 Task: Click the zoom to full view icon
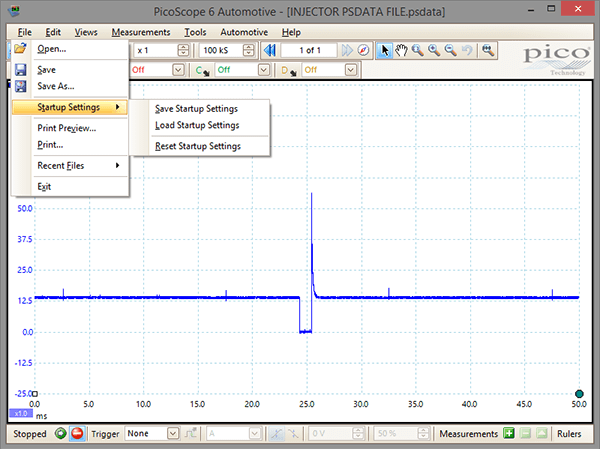pos(488,50)
